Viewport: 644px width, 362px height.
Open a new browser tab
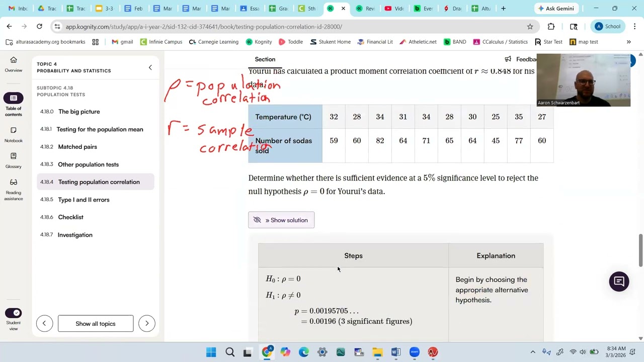point(503,9)
